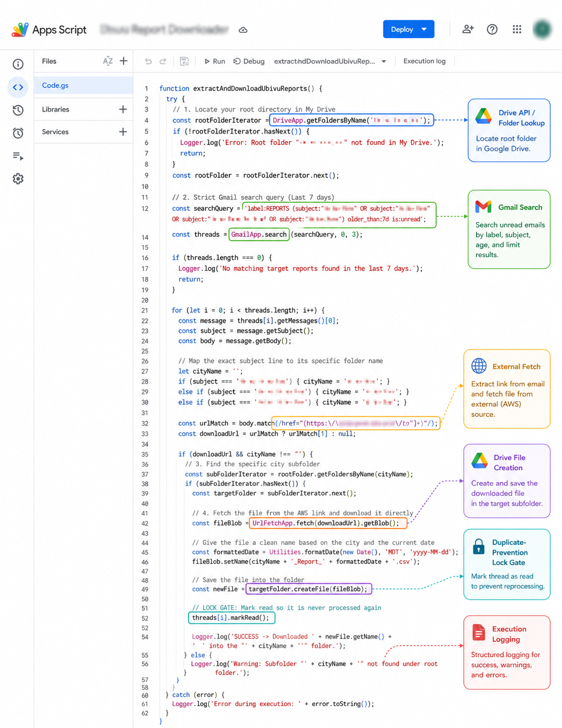Click 'Utilities.formatDate' on line 45
Image resolution: width=562 pixels, height=728 pixels.
coord(304,552)
